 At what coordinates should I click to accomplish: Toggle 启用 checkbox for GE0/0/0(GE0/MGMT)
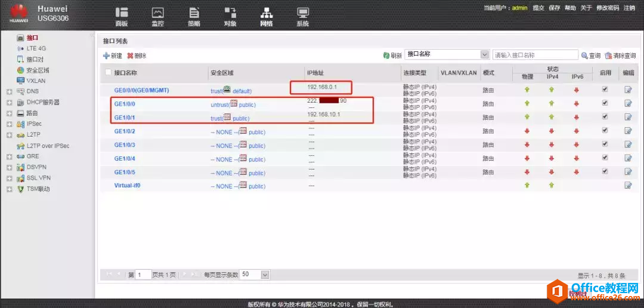[x=605, y=89]
